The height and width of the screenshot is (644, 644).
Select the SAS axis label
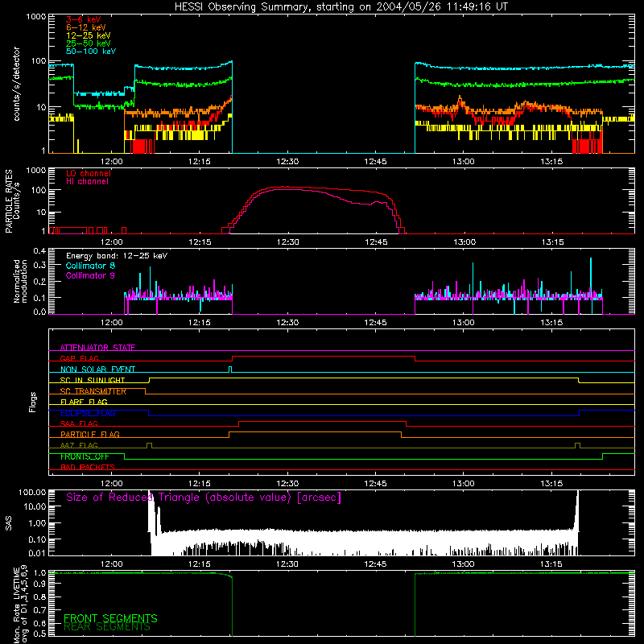tap(8, 523)
